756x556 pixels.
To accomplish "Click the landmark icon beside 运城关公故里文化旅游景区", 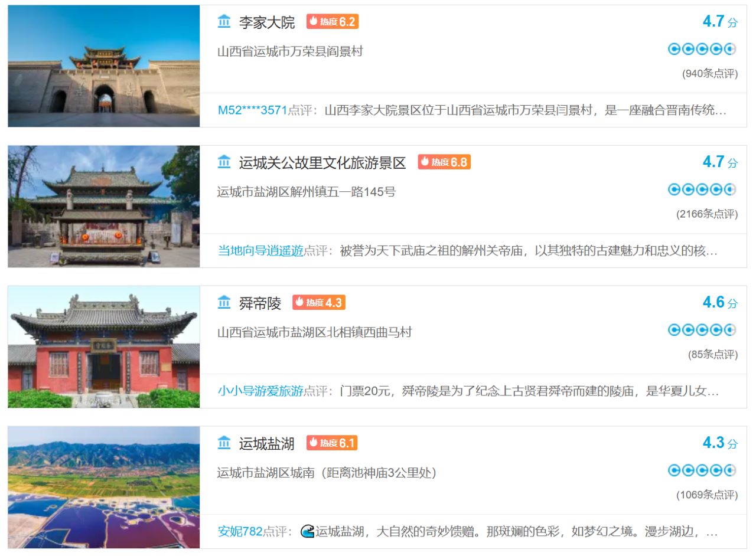I will pyautogui.click(x=224, y=162).
